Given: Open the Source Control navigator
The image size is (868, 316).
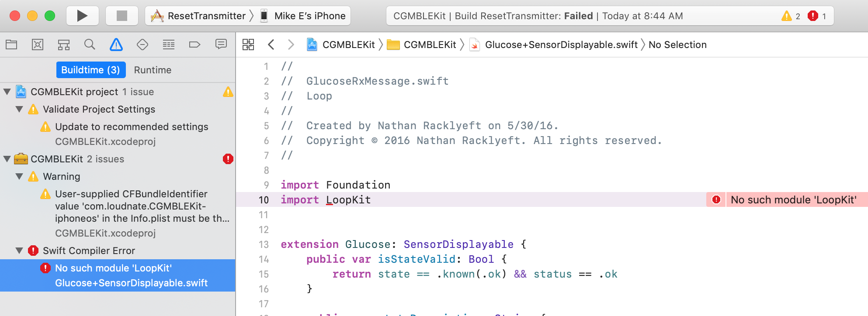Looking at the screenshot, I should coord(38,44).
